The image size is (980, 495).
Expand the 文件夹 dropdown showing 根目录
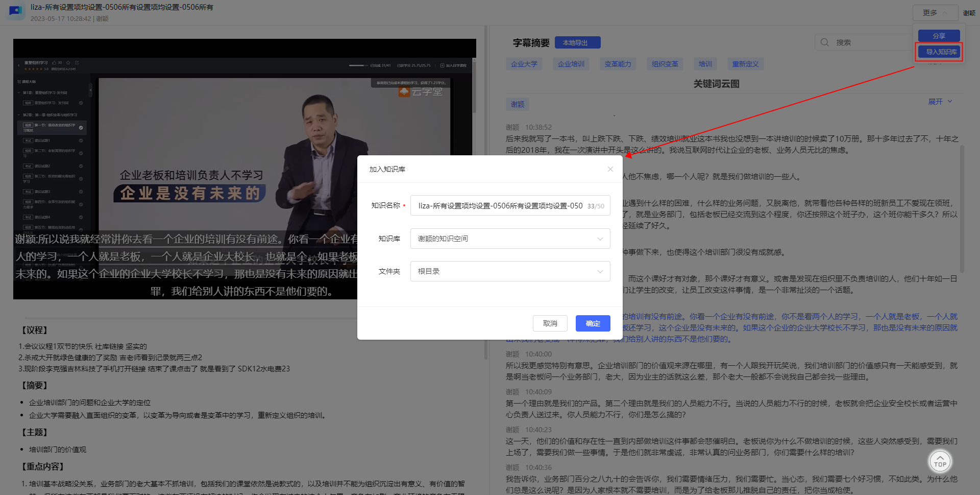click(510, 271)
